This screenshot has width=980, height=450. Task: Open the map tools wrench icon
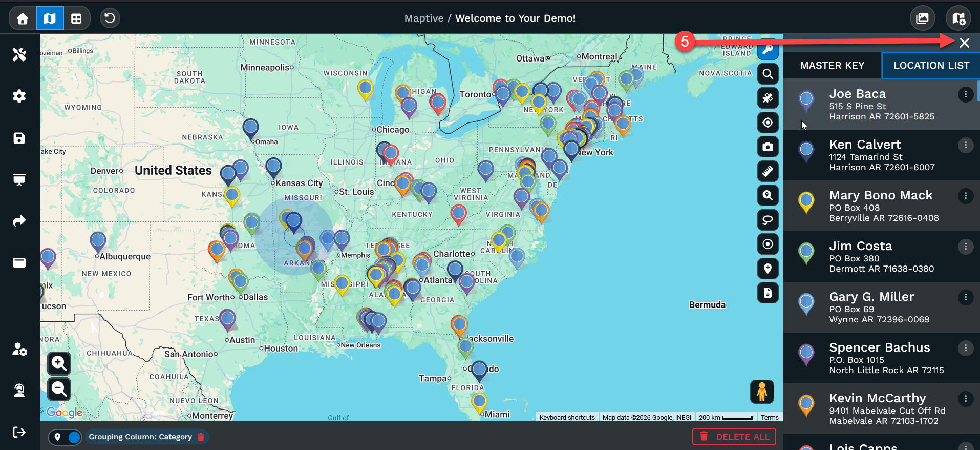pyautogui.click(x=19, y=54)
